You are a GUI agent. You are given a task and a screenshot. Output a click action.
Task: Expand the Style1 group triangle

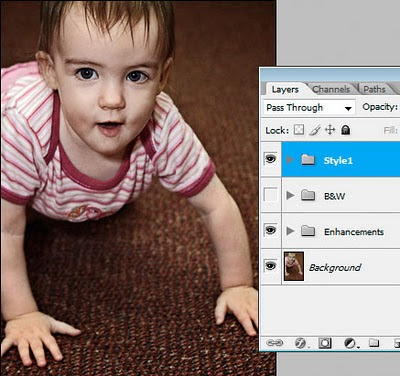(x=290, y=160)
